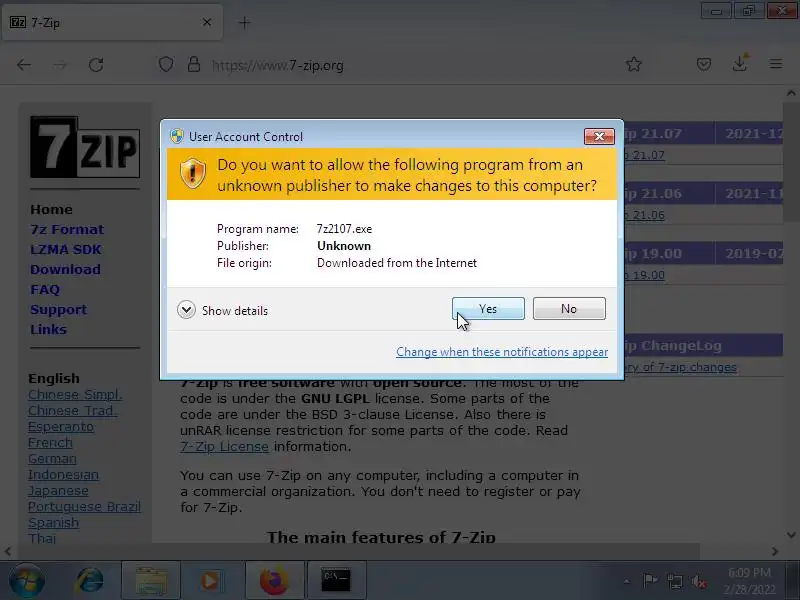Click the site security padlock icon
The width and height of the screenshot is (800, 600).
tap(194, 64)
